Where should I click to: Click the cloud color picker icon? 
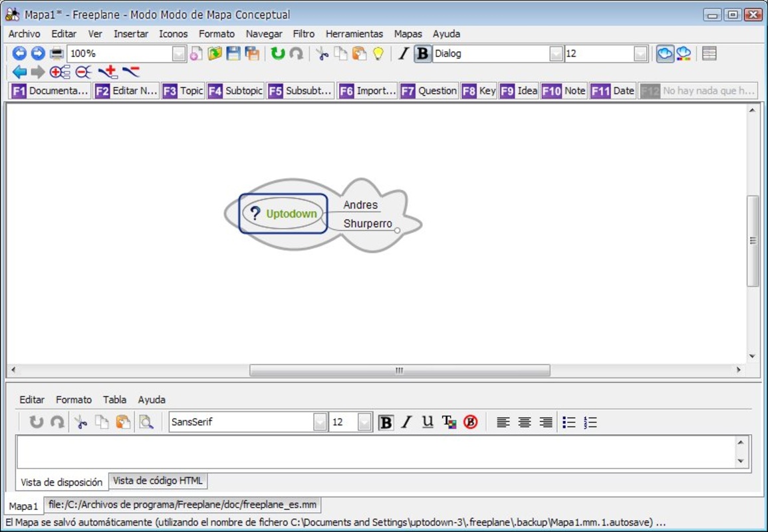[x=684, y=54]
